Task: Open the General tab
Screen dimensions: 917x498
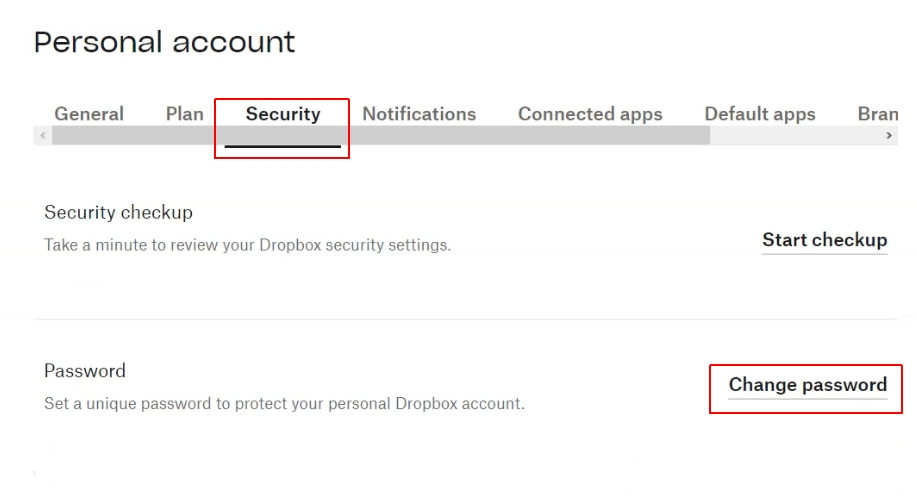Action: [89, 114]
